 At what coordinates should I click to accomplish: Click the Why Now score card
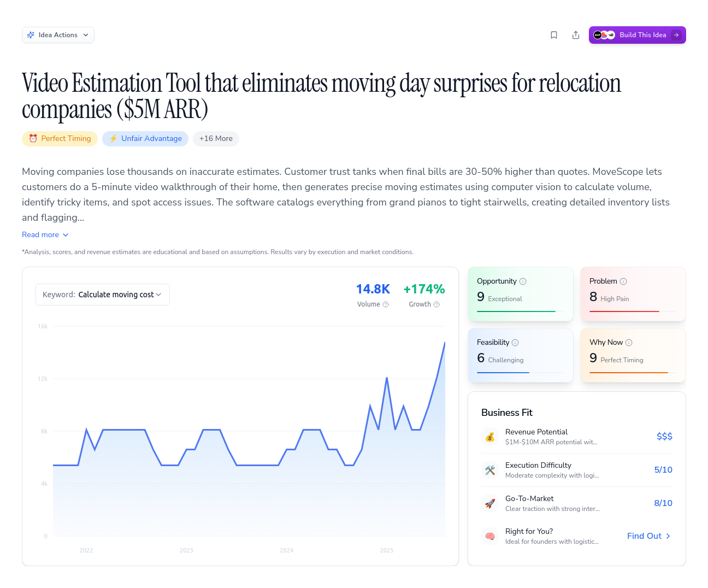(x=633, y=355)
